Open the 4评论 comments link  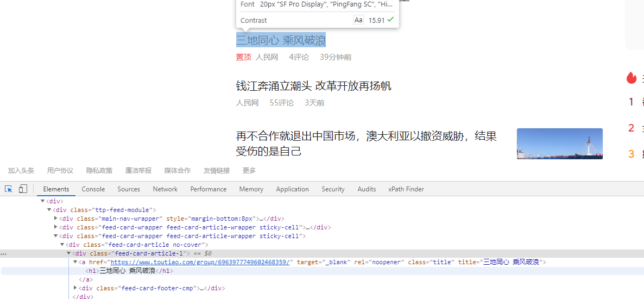tap(299, 57)
